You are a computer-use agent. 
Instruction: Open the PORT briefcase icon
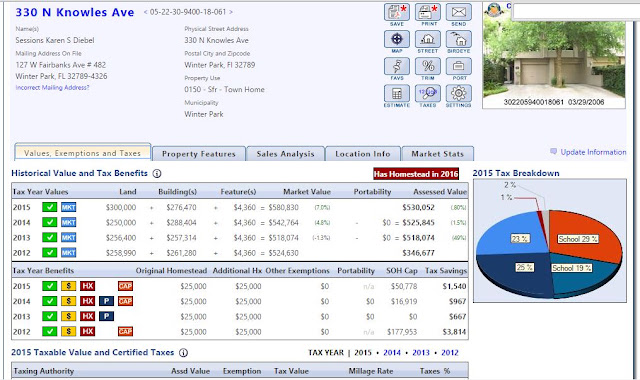coord(459,66)
